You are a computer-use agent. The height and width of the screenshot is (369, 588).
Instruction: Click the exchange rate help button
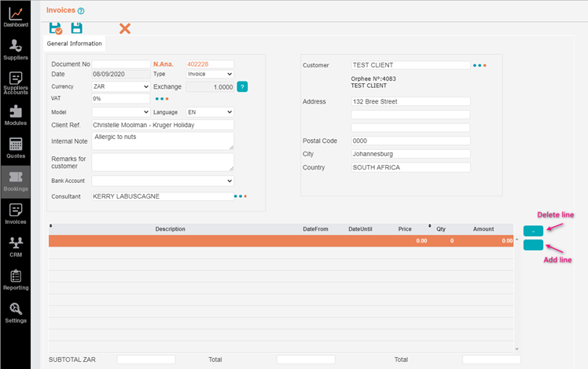(242, 87)
